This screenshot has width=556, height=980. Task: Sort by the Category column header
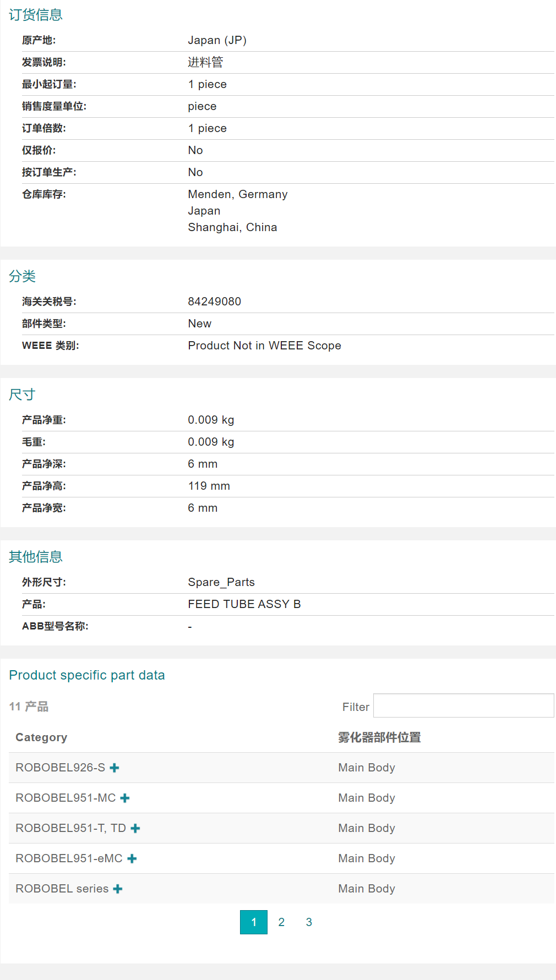tap(41, 737)
